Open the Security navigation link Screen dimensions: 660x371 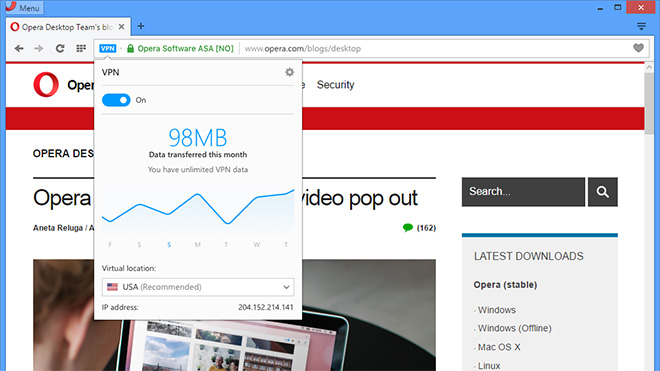coord(335,85)
